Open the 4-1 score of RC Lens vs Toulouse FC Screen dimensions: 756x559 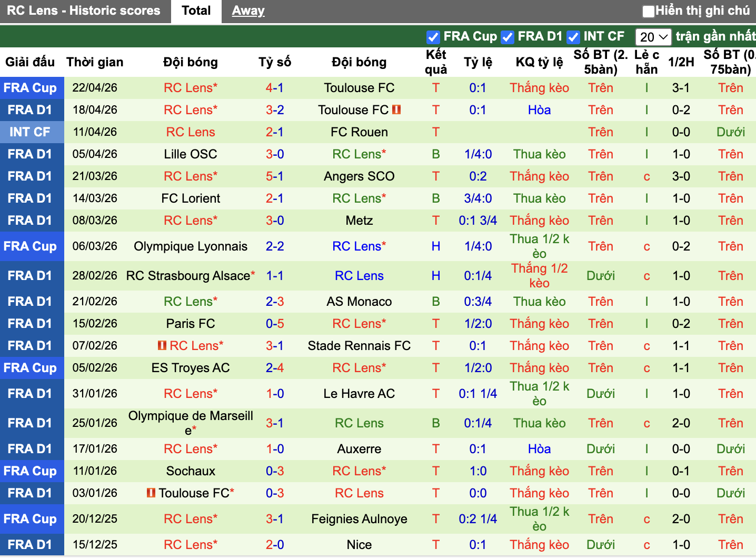click(275, 88)
